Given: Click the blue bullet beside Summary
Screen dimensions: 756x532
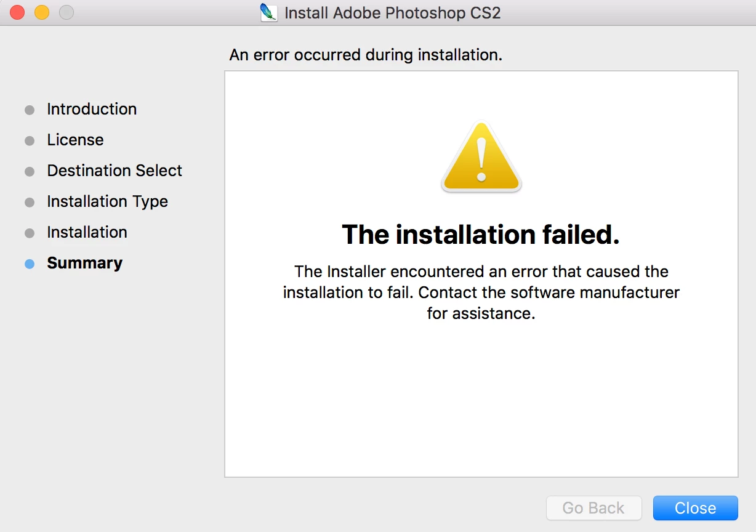Looking at the screenshot, I should coord(30,264).
